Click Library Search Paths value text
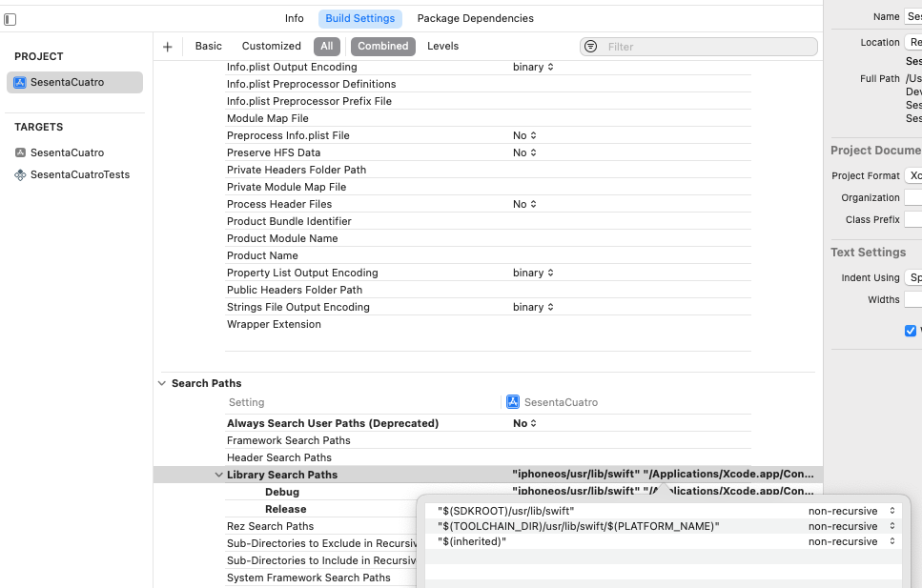922x588 pixels. pos(664,474)
